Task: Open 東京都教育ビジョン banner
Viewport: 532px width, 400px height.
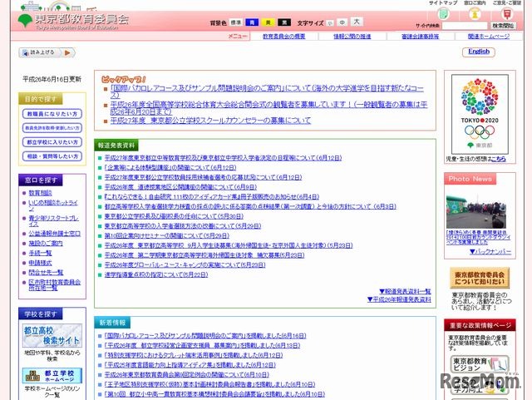Action: 480,364
